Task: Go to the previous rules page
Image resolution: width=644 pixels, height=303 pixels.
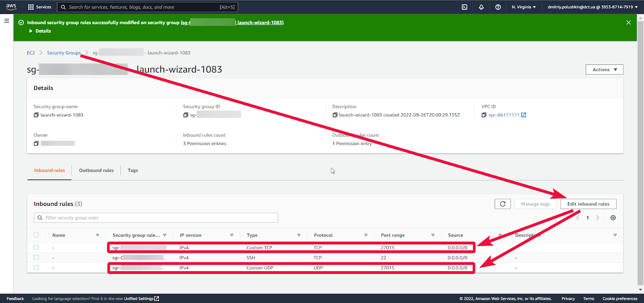Action: click(578, 218)
